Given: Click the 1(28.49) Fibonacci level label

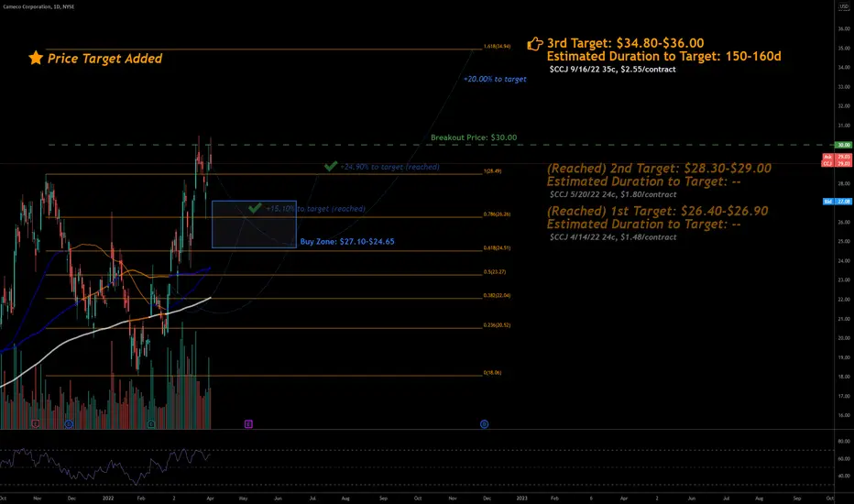Looking at the screenshot, I should 492,171.
